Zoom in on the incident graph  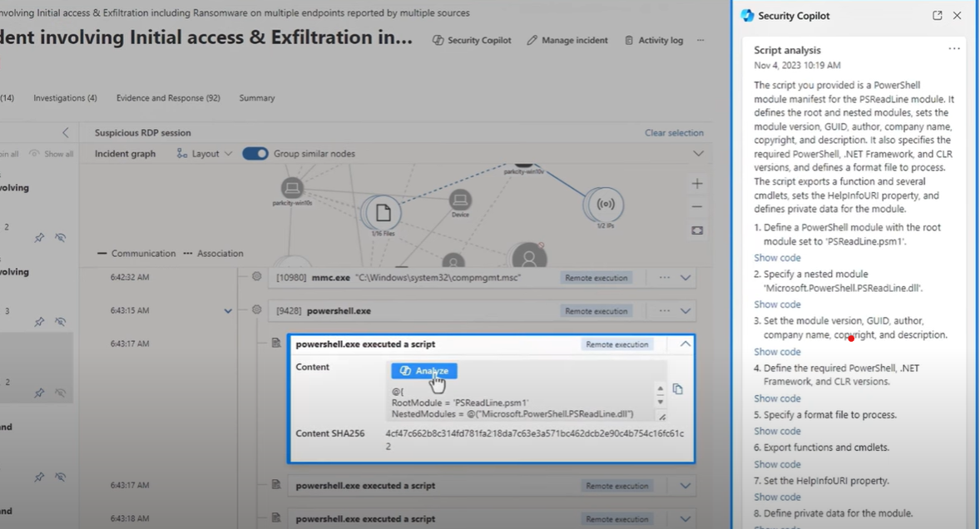697,184
